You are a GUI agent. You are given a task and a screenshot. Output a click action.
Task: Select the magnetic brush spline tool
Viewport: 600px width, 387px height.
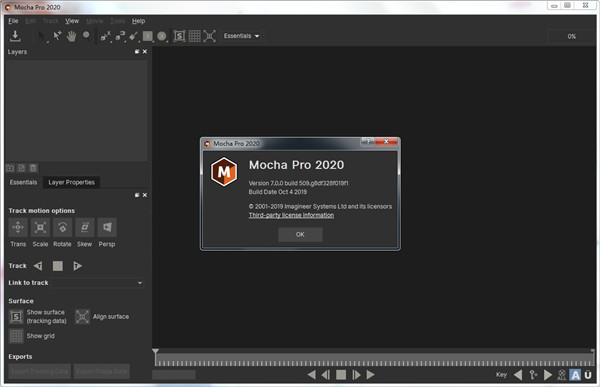134,36
